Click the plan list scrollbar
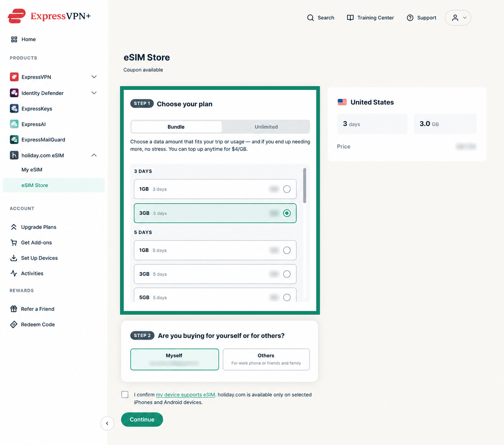504x445 pixels. click(x=305, y=185)
